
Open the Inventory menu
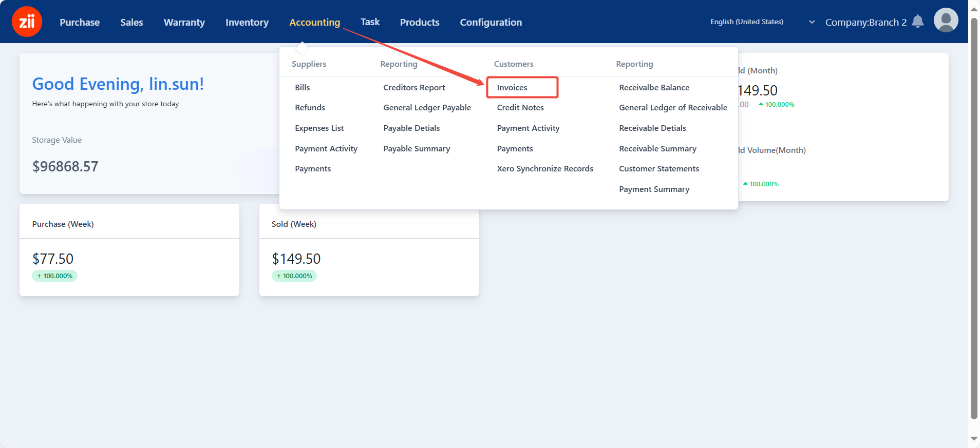(247, 22)
